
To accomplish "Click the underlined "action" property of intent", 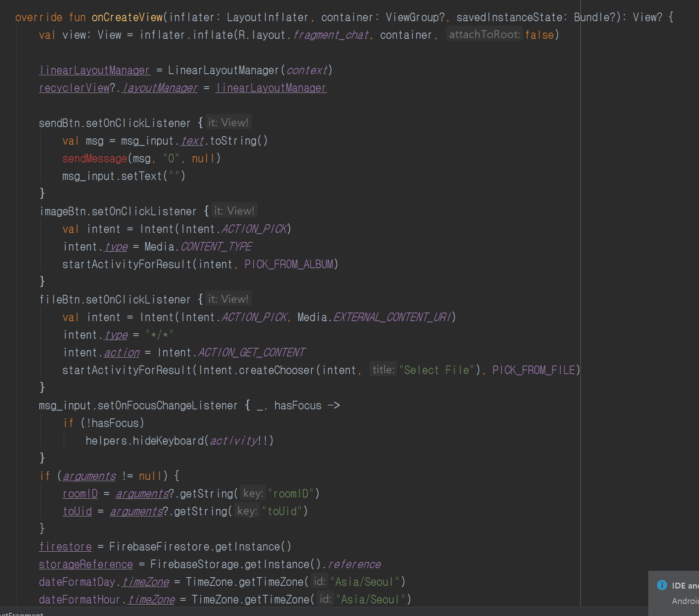I will click(122, 353).
